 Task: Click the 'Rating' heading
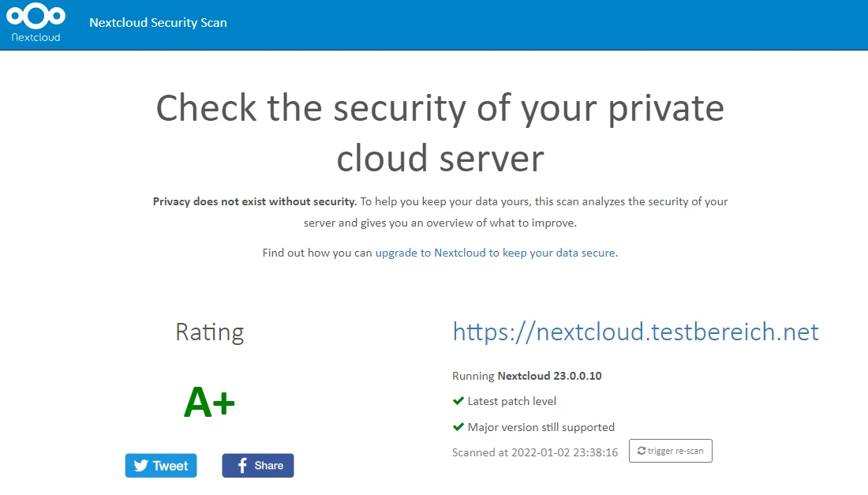coord(210,332)
